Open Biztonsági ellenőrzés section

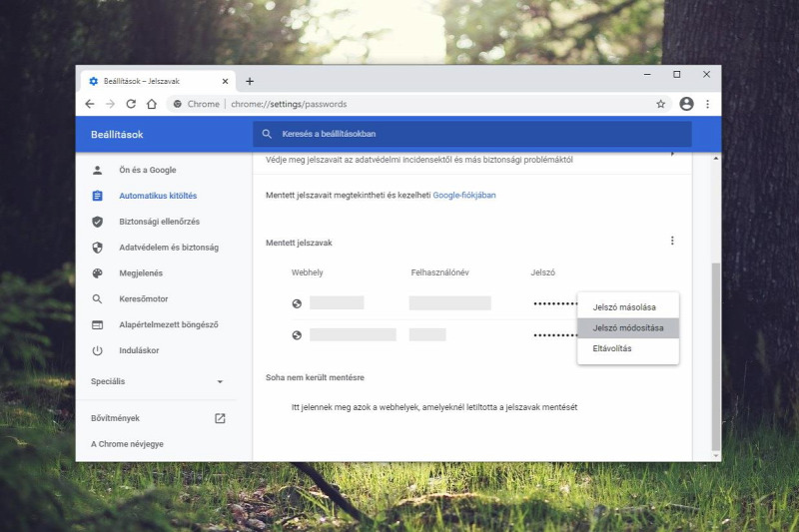(x=159, y=222)
